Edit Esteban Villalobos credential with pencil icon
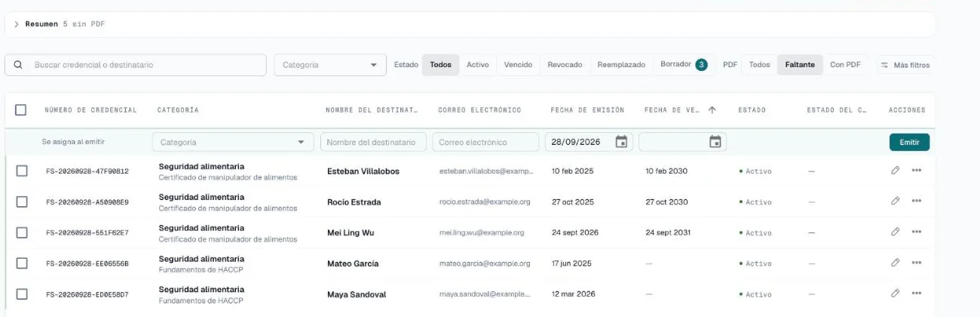 click(896, 171)
